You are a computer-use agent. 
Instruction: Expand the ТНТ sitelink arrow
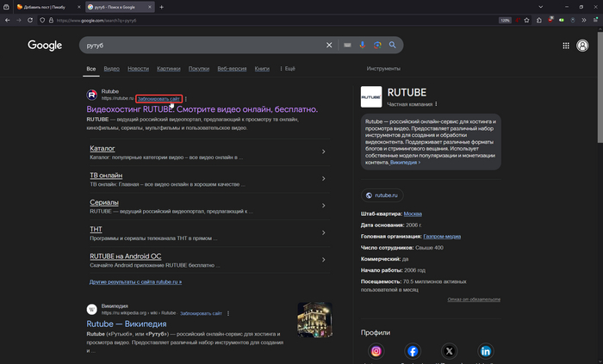[x=323, y=232]
